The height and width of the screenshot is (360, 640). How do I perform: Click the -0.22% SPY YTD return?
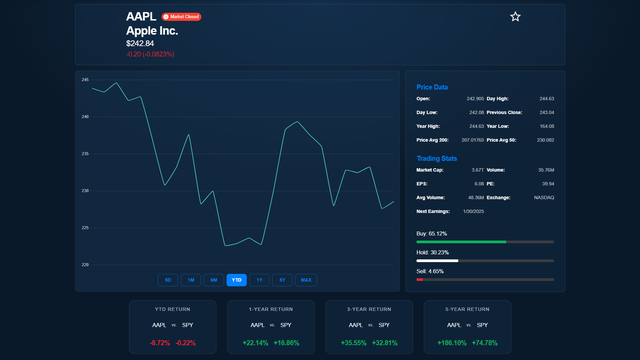pyautogui.click(x=185, y=343)
